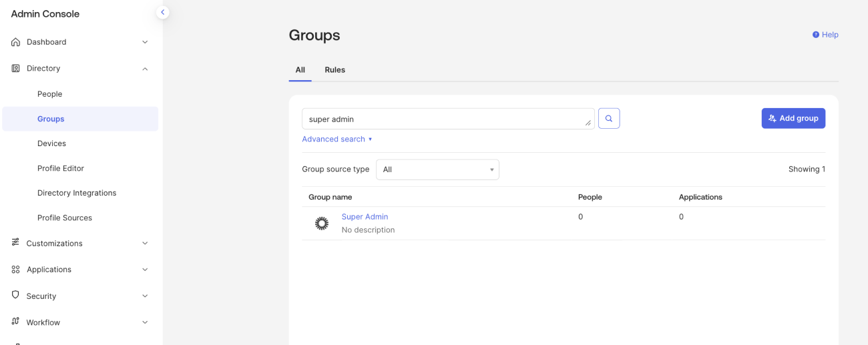Viewport: 868px width, 345px height.
Task: Switch to the Rules tab
Action: [x=335, y=70]
